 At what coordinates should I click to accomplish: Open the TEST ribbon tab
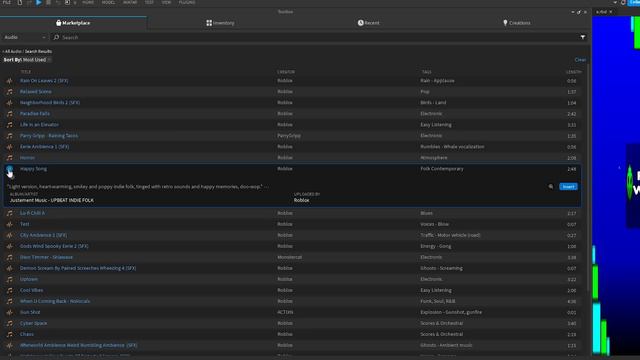tap(149, 2)
